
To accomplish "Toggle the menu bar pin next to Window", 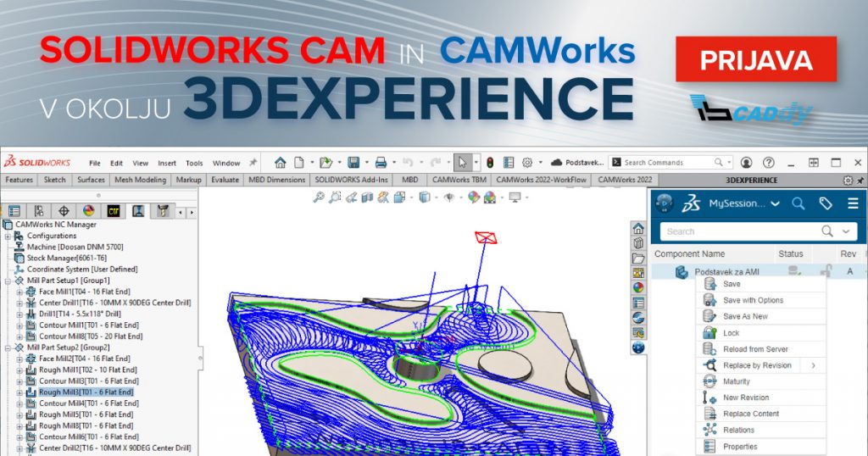I will pyautogui.click(x=253, y=163).
